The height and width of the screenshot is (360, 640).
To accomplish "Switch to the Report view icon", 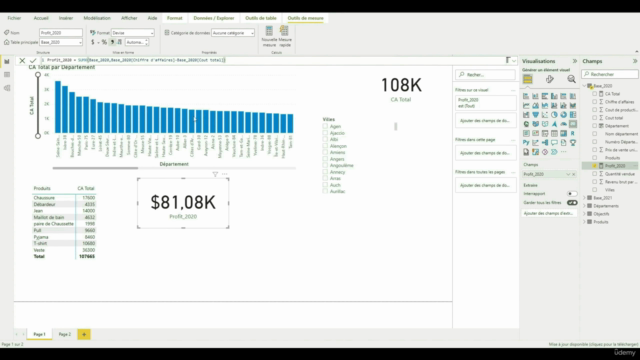I will click(x=7, y=62).
